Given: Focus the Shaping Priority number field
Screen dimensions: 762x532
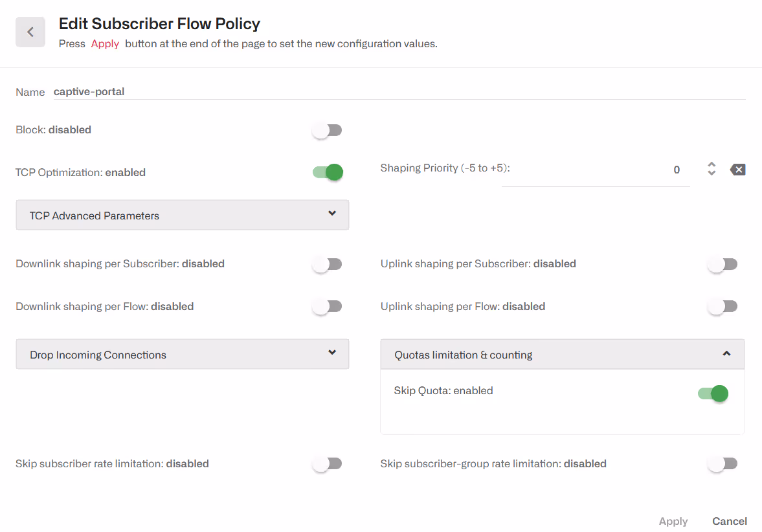Looking at the screenshot, I should click(594, 170).
